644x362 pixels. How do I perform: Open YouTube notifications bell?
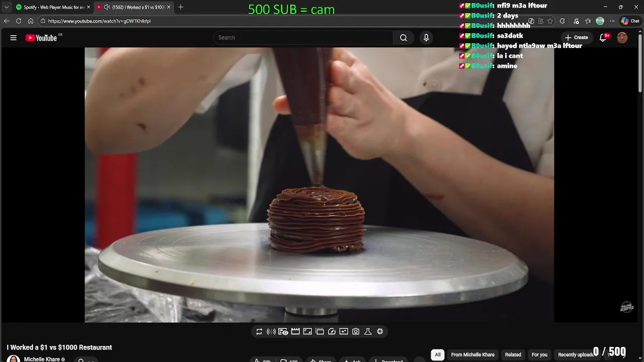(603, 38)
